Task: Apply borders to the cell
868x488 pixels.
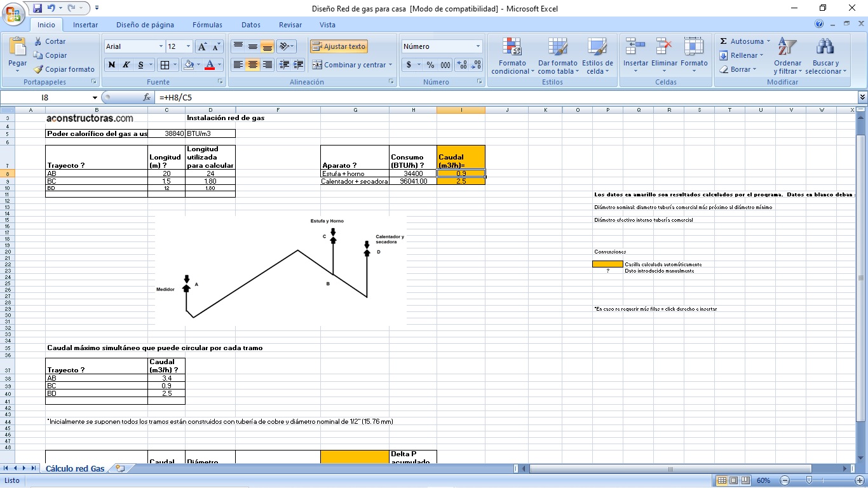Action: coord(165,65)
